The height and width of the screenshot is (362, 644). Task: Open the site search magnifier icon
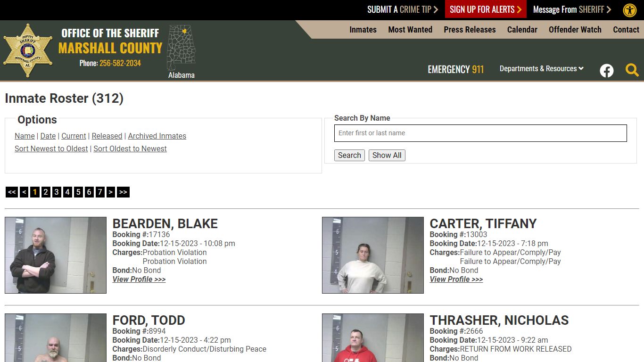point(632,70)
